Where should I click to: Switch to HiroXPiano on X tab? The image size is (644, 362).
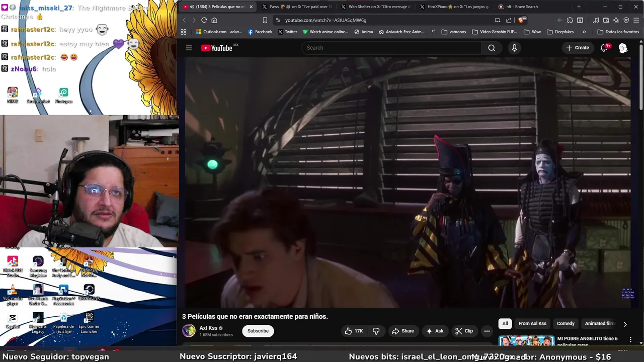(x=453, y=7)
